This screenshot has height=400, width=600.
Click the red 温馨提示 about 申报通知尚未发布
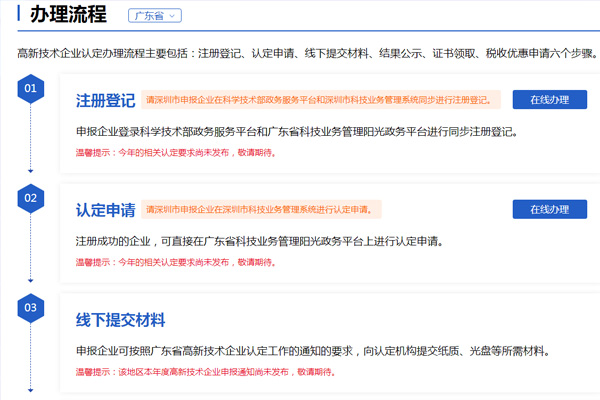(205, 372)
